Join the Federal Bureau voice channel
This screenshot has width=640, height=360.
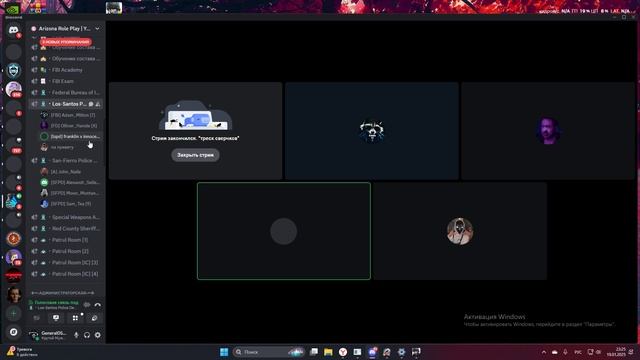66,93
